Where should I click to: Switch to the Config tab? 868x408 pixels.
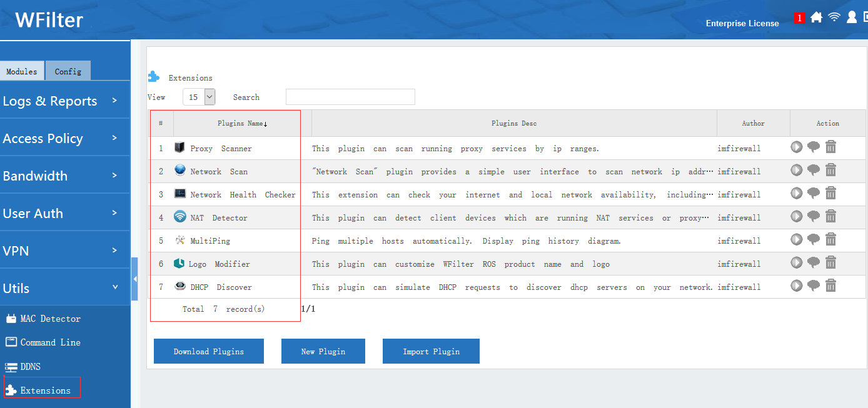[x=68, y=71]
